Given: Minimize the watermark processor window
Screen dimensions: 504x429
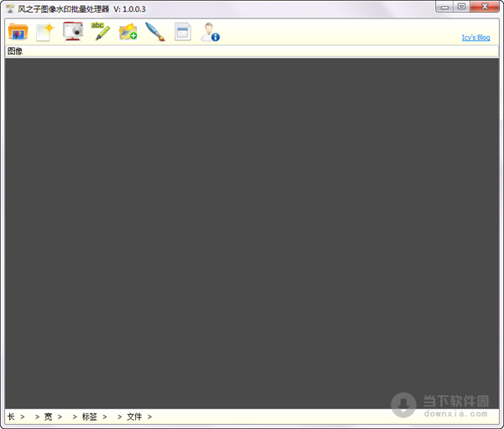Looking at the screenshot, I should 444,7.
